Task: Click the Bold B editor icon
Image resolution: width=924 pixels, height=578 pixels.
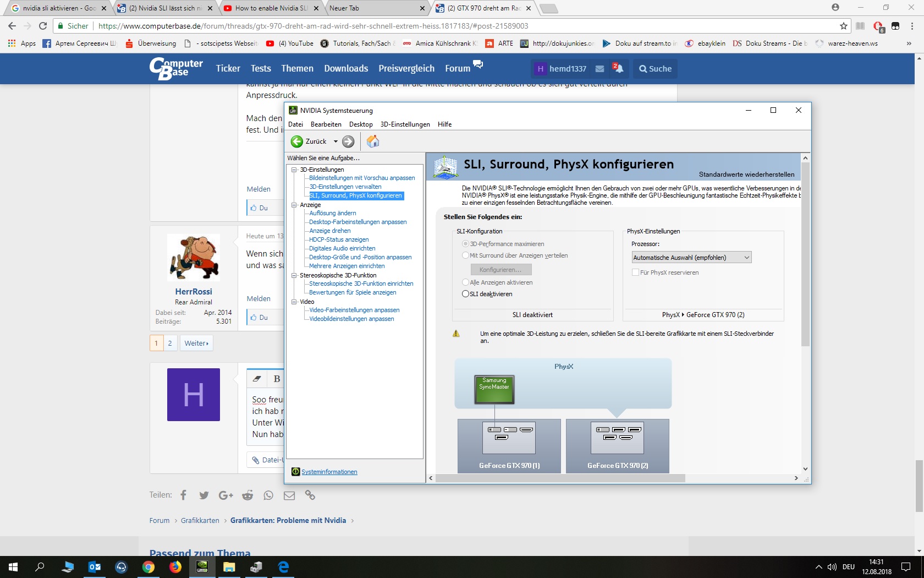Action: 277,379
